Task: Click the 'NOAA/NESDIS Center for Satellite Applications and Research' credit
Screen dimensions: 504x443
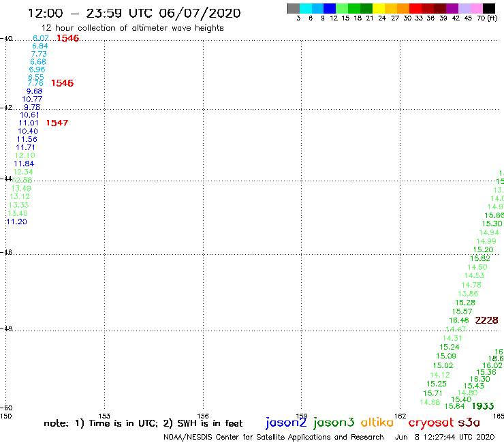Action: point(274,438)
